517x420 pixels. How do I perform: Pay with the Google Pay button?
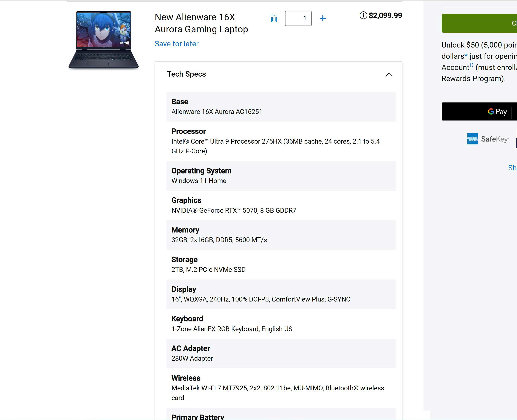pyautogui.click(x=479, y=111)
